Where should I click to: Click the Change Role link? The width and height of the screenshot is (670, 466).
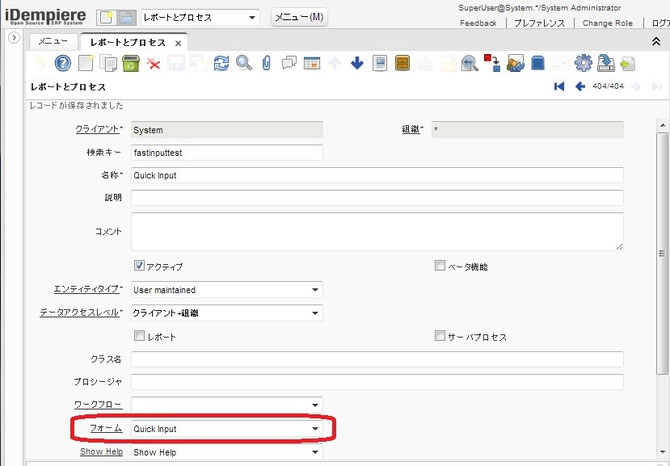point(607,23)
